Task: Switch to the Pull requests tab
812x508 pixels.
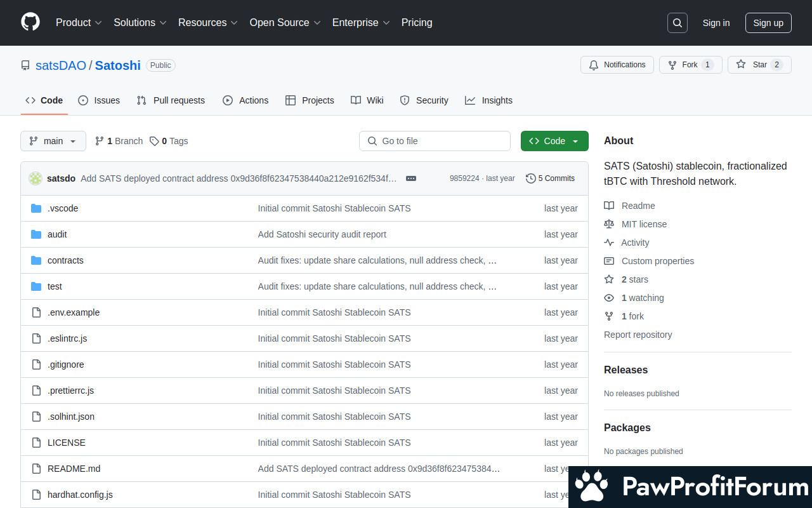Action: coord(171,100)
